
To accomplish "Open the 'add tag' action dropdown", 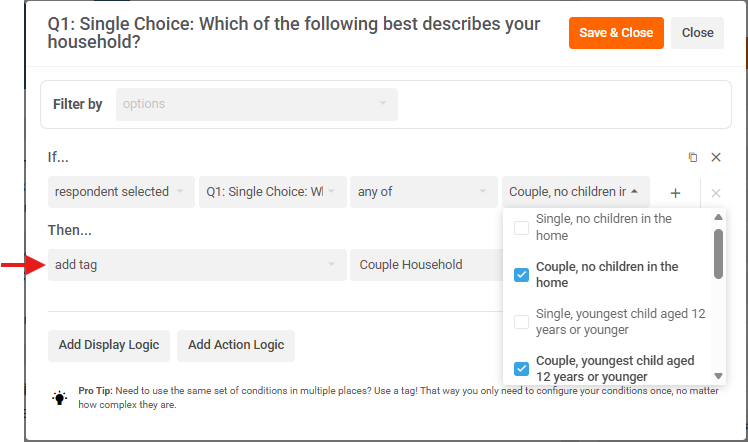I will pos(194,265).
